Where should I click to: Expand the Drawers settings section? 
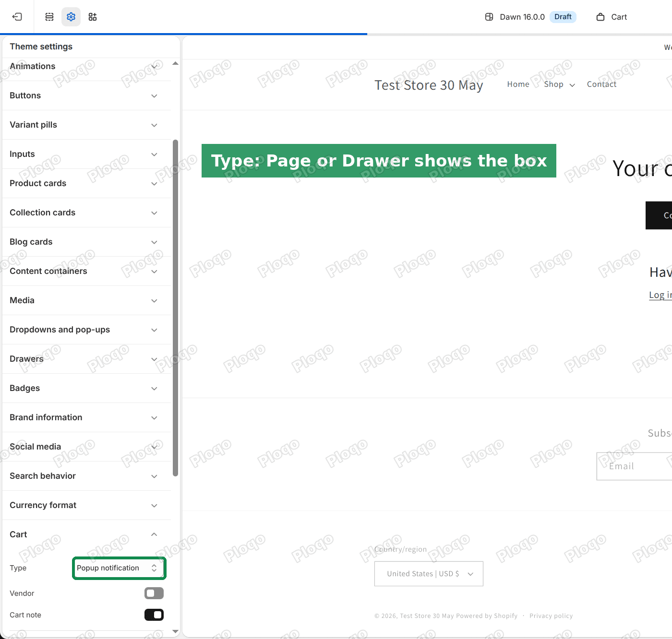click(86, 359)
